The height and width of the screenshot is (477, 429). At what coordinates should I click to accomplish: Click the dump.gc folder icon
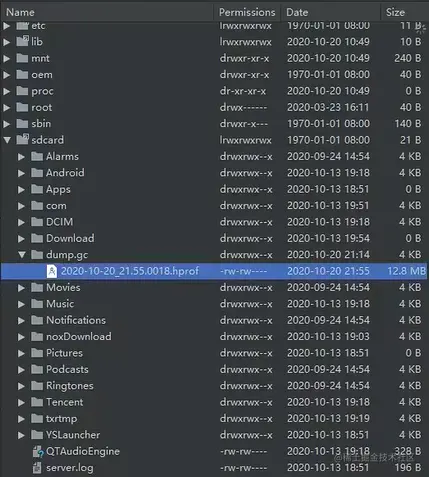[x=37, y=254]
